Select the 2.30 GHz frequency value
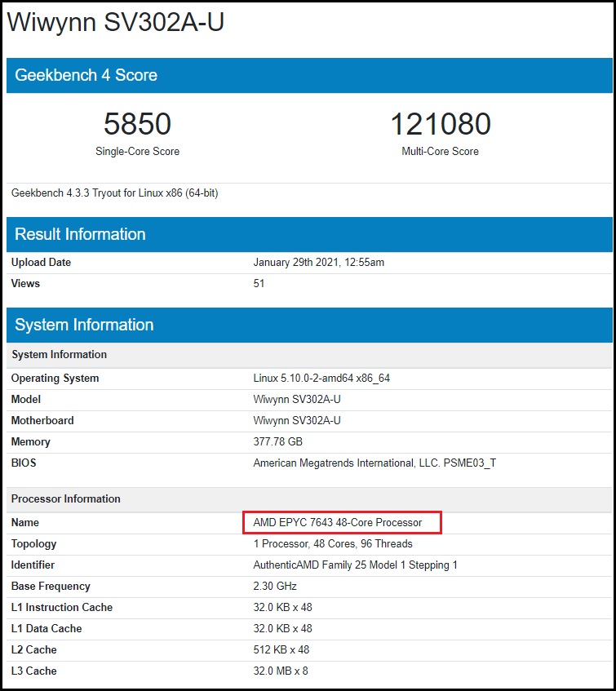Image resolution: width=616 pixels, height=691 pixels. pyautogui.click(x=275, y=586)
